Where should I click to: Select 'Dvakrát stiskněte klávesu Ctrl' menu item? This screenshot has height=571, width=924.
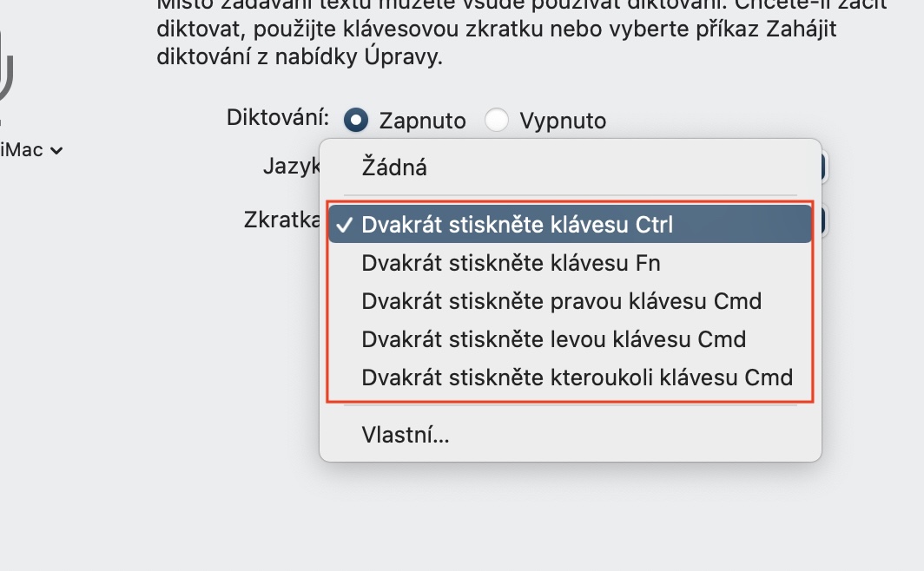(x=518, y=225)
